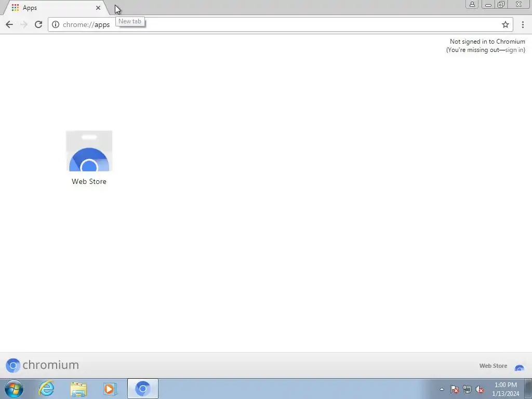Open Windows Explorer from the taskbar
Screen dimensions: 532x399
click(x=78, y=389)
